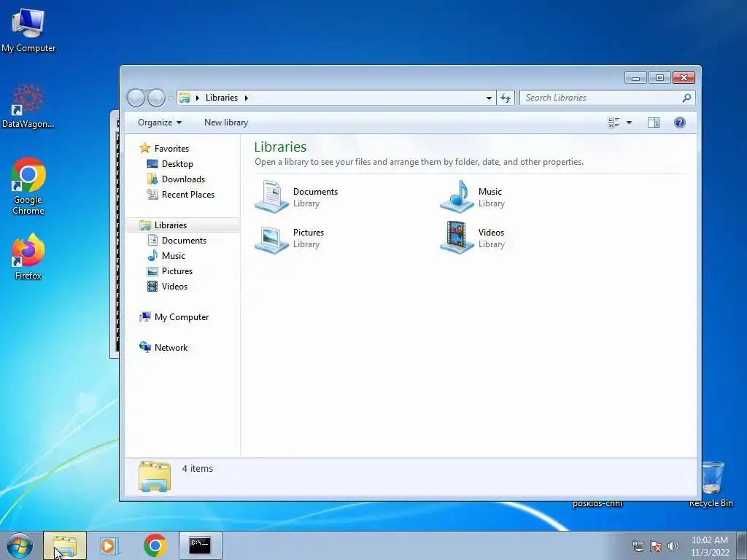The height and width of the screenshot is (560, 747).
Task: Open Recycle Bin on desktop
Action: coord(711,484)
